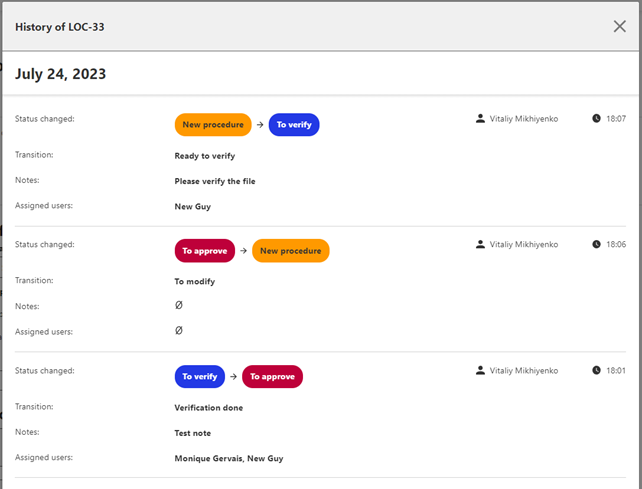Click 'Notes:' label beside 'Test note'

[x=27, y=432]
